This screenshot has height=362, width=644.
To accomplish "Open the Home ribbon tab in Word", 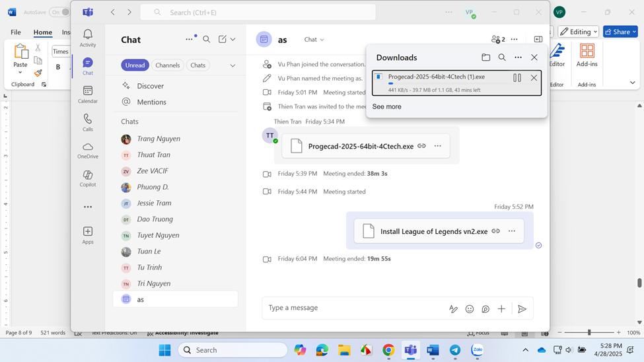I will point(43,32).
